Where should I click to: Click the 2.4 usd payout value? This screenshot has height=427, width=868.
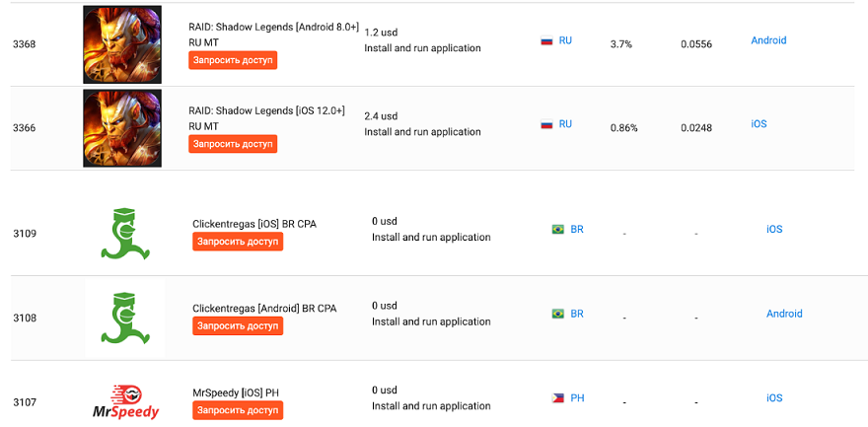[381, 116]
